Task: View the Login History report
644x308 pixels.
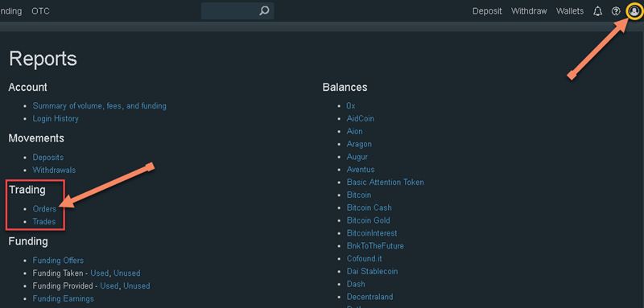Action: (x=56, y=118)
